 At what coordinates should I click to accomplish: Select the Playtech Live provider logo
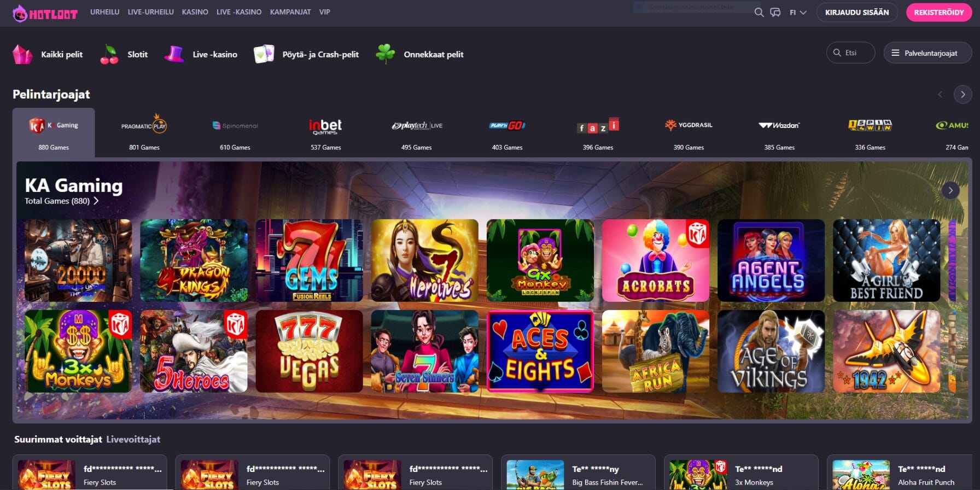pos(417,126)
